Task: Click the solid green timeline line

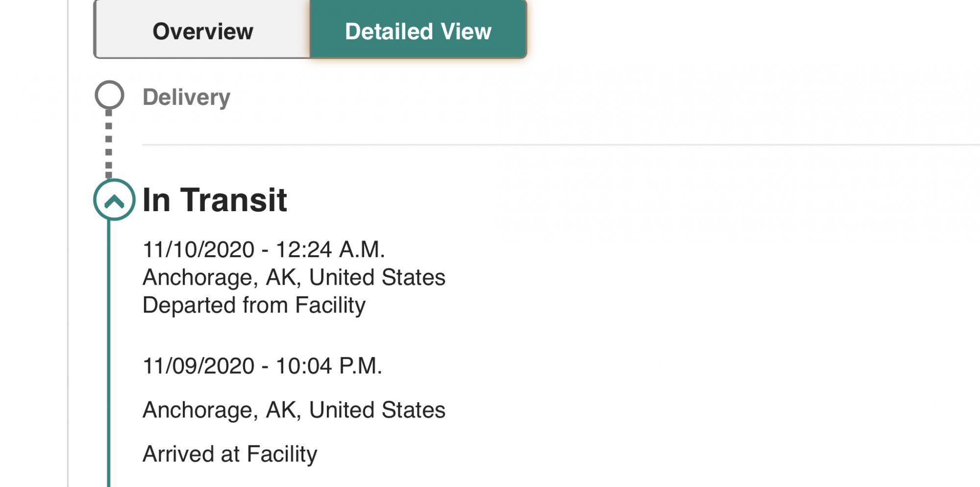Action: pos(109,343)
